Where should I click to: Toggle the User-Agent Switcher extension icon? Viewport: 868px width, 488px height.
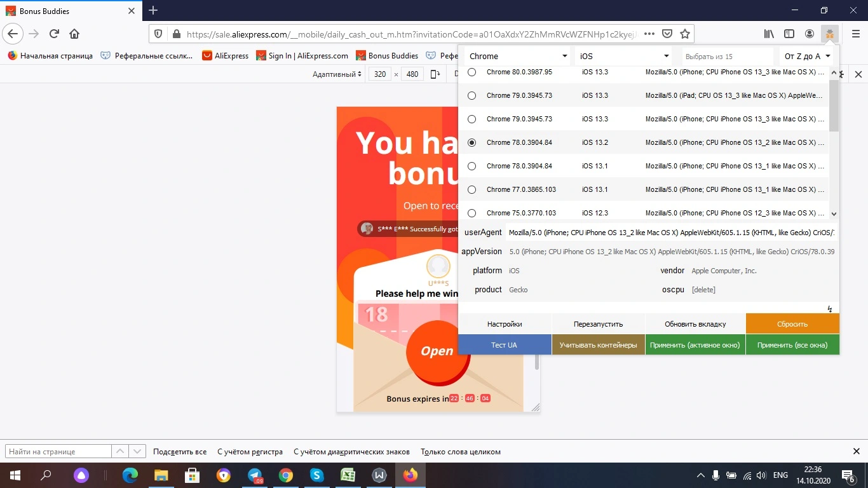830,34
